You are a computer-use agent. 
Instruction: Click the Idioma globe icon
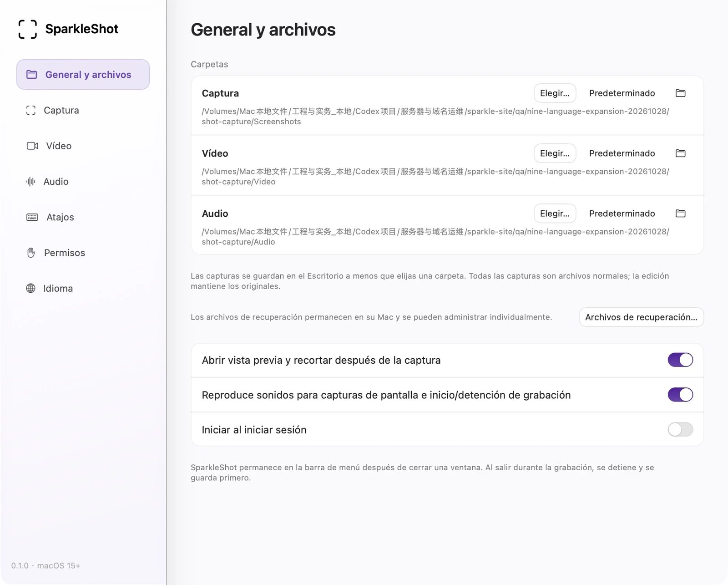30,288
